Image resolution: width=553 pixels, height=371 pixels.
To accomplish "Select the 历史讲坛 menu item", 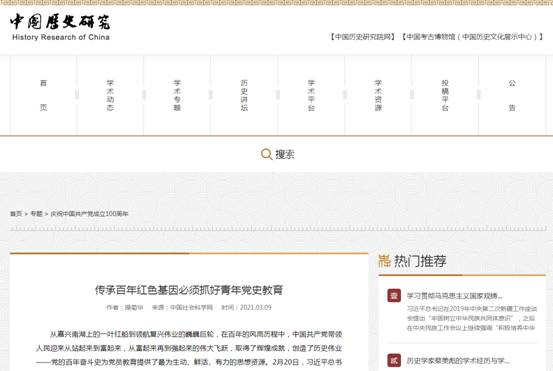I will pos(244,95).
